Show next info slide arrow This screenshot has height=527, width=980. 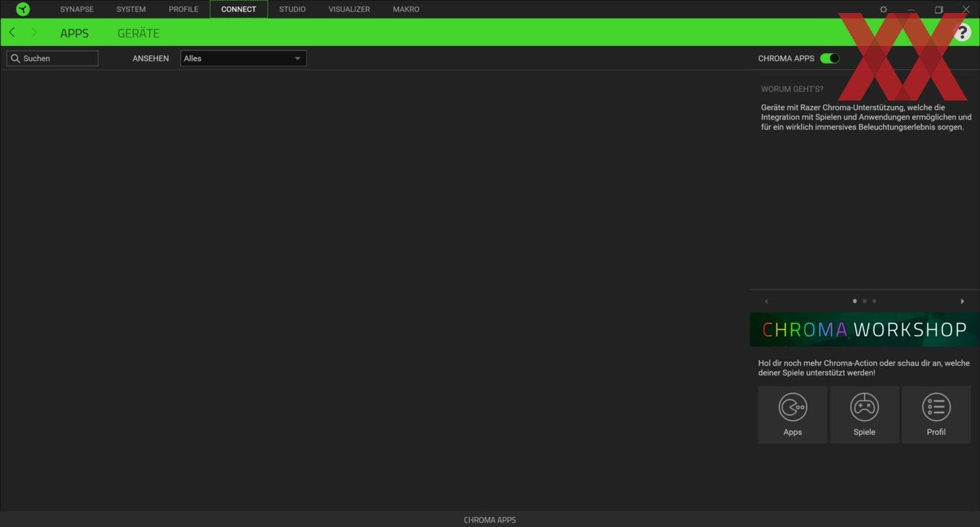point(962,301)
